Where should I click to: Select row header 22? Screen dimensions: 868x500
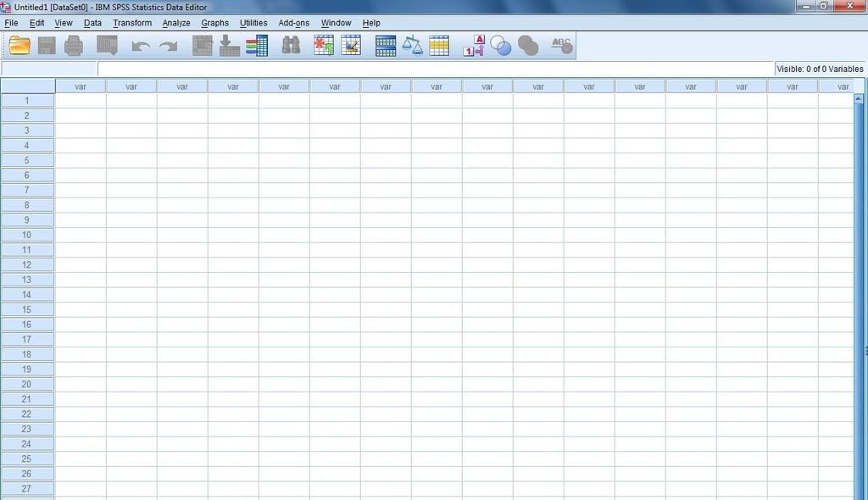pyautogui.click(x=27, y=414)
